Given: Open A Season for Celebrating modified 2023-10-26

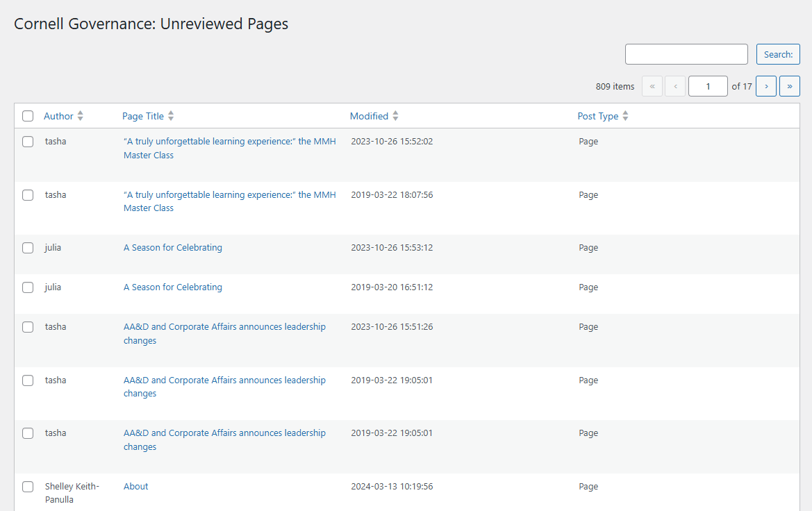Looking at the screenshot, I should (x=172, y=247).
